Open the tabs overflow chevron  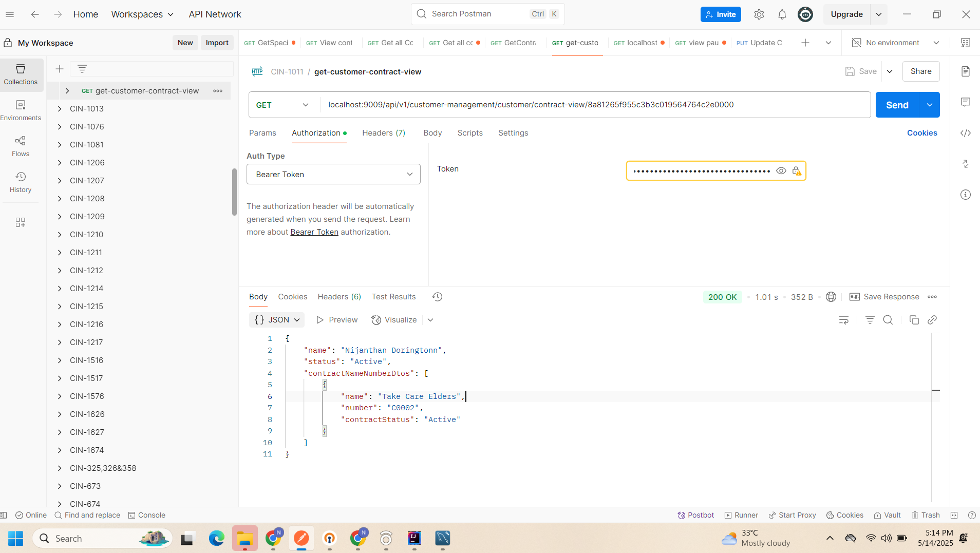[828, 43]
